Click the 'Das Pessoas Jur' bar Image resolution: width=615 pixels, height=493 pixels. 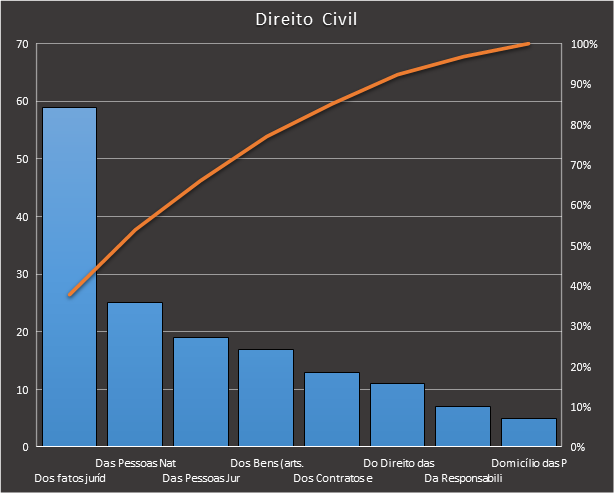tap(200, 392)
